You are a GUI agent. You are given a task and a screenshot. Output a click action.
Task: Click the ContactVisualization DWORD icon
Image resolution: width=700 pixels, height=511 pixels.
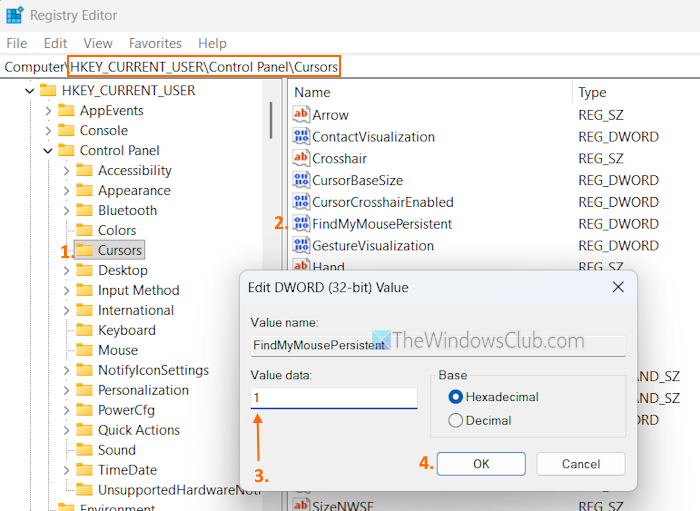pyautogui.click(x=301, y=136)
